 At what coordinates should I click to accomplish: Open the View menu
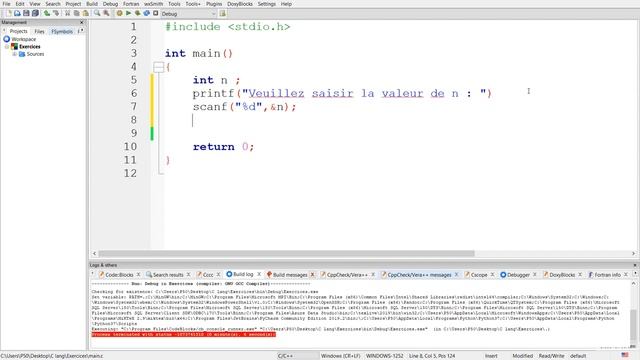click(35, 4)
